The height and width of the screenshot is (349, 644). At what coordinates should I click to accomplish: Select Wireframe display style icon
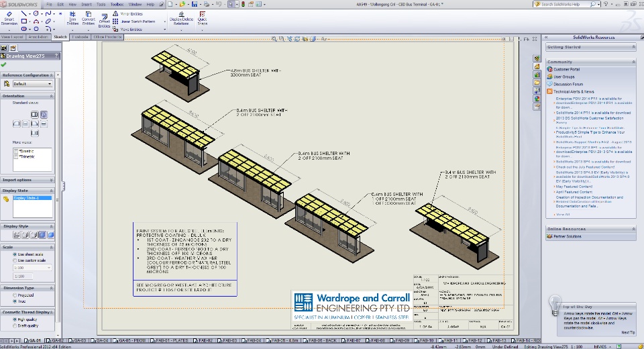(x=16, y=235)
